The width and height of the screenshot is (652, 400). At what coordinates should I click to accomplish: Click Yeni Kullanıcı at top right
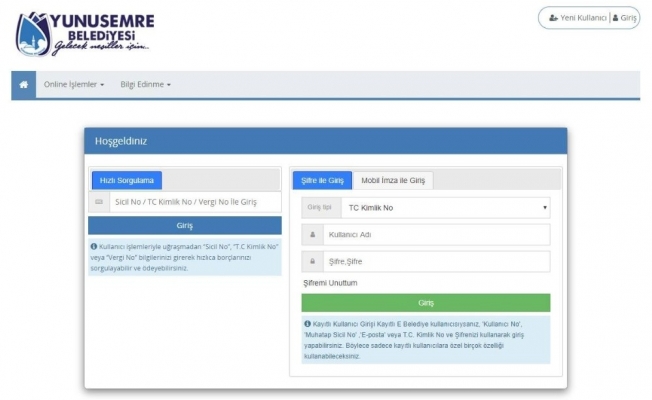point(577,18)
